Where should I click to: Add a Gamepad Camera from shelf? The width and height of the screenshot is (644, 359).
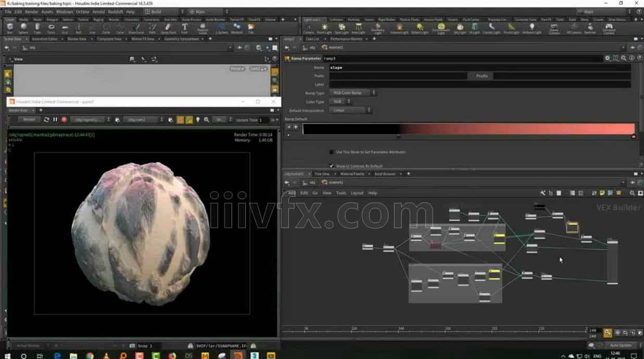tap(608, 29)
